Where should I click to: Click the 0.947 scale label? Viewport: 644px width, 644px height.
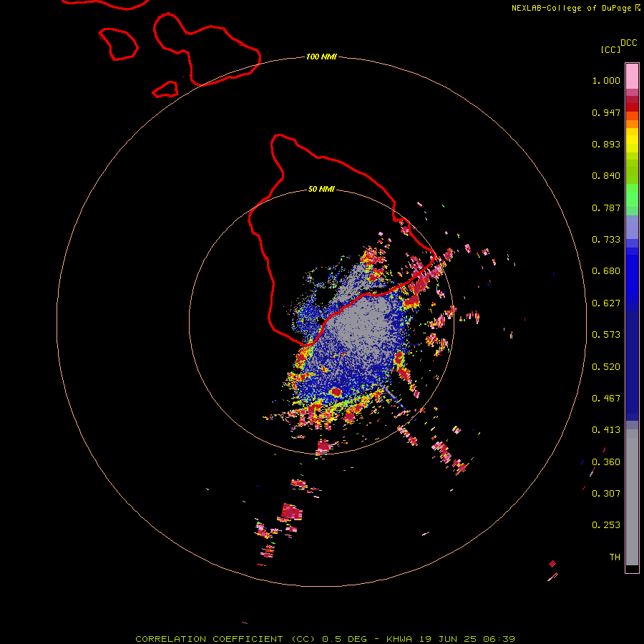(x=606, y=112)
